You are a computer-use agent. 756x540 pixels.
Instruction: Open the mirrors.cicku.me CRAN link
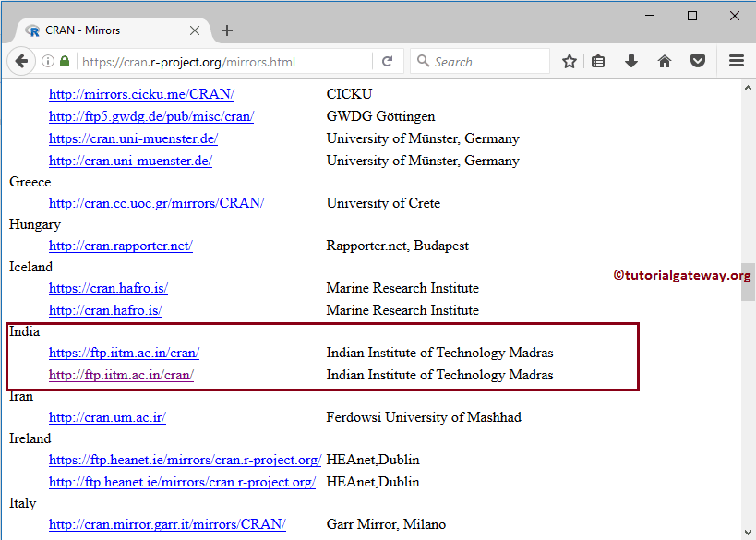pyautogui.click(x=141, y=94)
